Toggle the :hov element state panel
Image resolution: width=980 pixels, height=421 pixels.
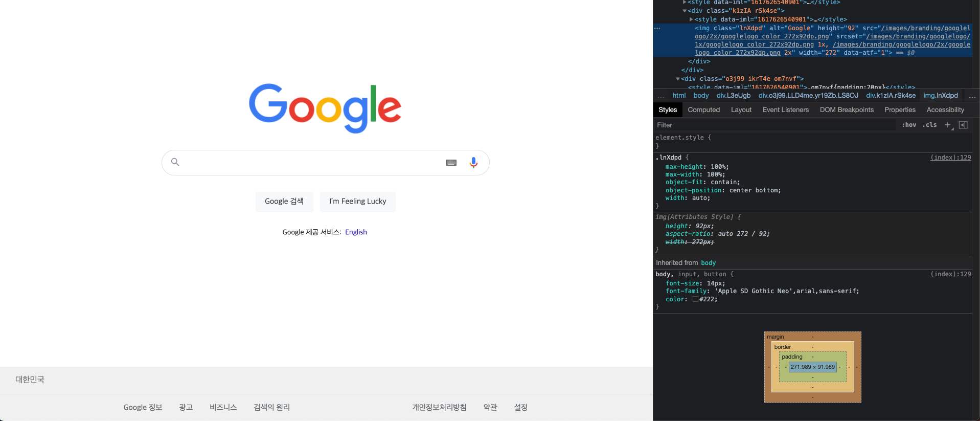click(x=909, y=125)
